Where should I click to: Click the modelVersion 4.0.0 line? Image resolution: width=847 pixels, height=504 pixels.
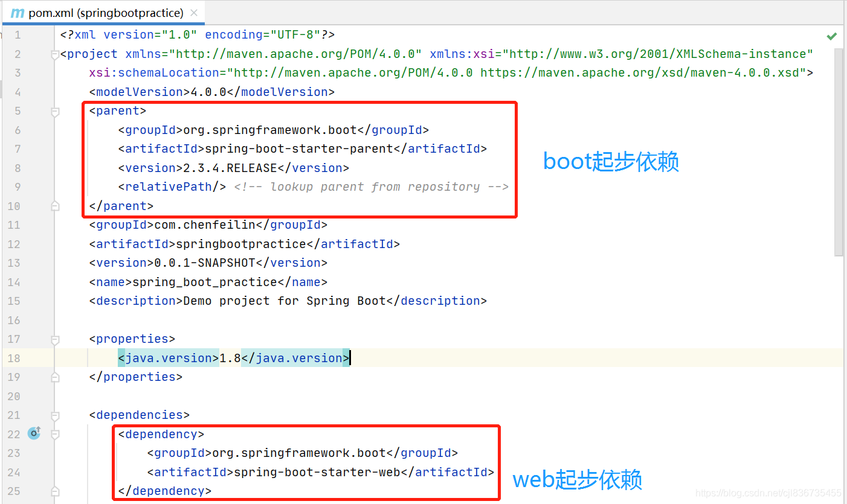pos(212,92)
